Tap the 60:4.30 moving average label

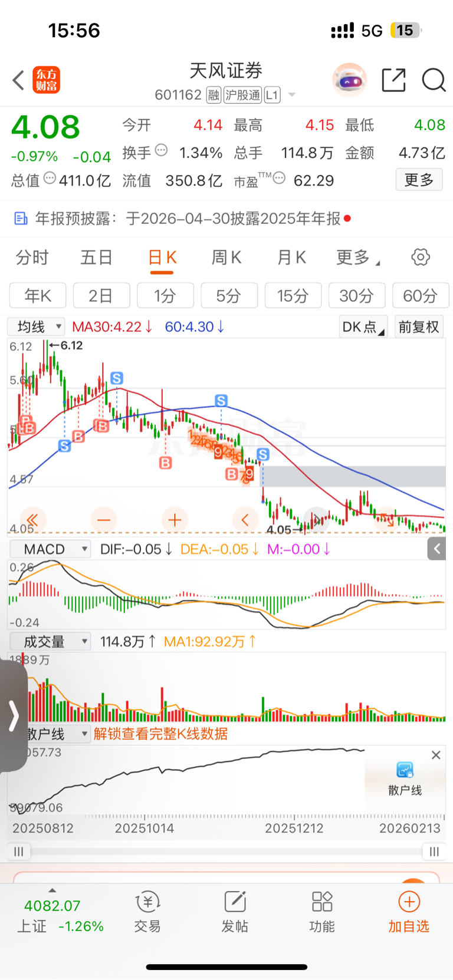[194, 326]
